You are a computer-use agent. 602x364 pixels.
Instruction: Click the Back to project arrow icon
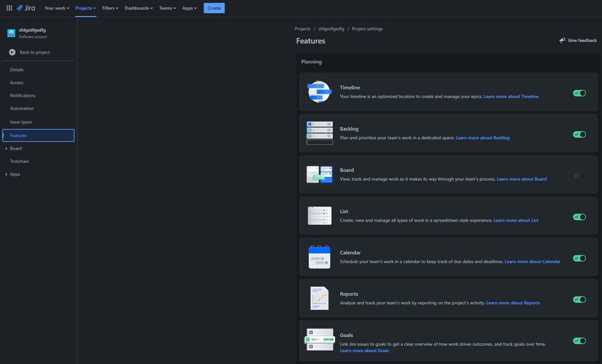click(x=12, y=52)
